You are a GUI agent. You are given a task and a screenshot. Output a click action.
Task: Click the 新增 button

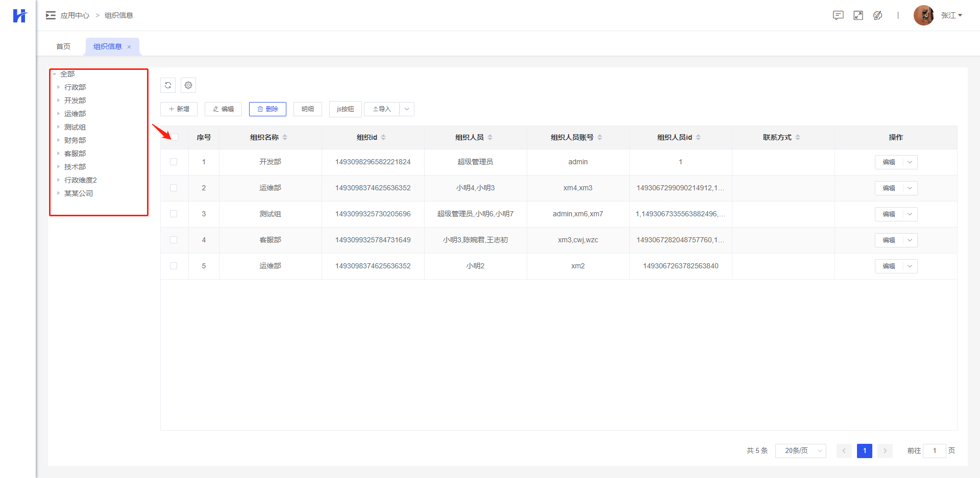[179, 109]
